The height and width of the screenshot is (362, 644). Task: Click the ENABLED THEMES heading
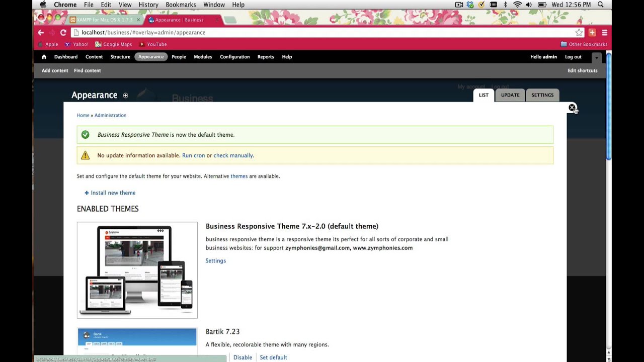click(x=108, y=209)
